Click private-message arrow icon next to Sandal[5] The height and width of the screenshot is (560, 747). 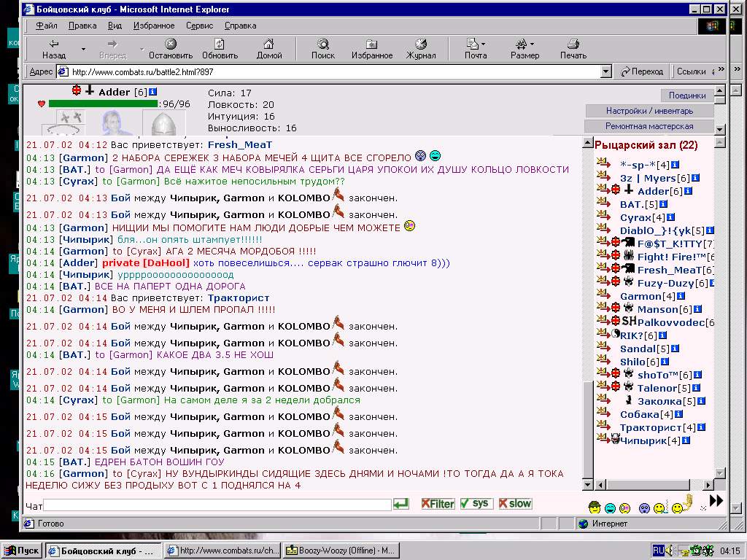[x=603, y=346]
